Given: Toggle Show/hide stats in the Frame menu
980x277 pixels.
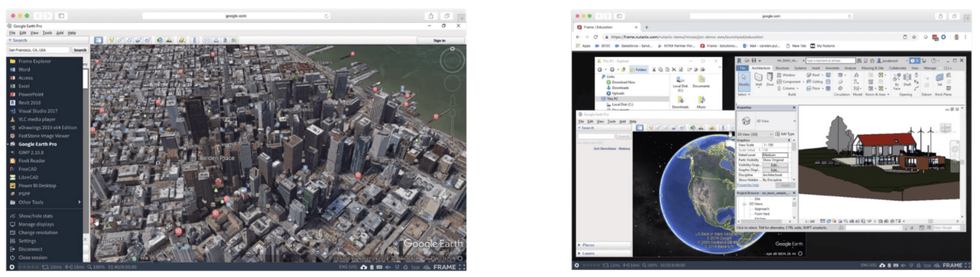Looking at the screenshot, I should click(35, 216).
